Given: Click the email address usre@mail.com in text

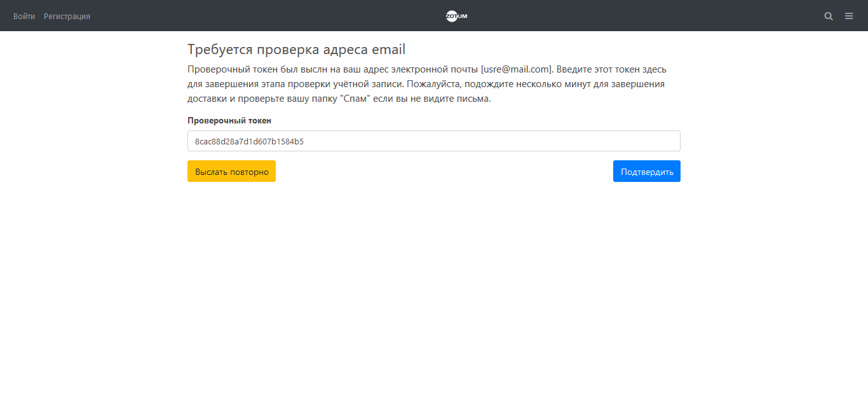Looking at the screenshot, I should click(x=517, y=69).
